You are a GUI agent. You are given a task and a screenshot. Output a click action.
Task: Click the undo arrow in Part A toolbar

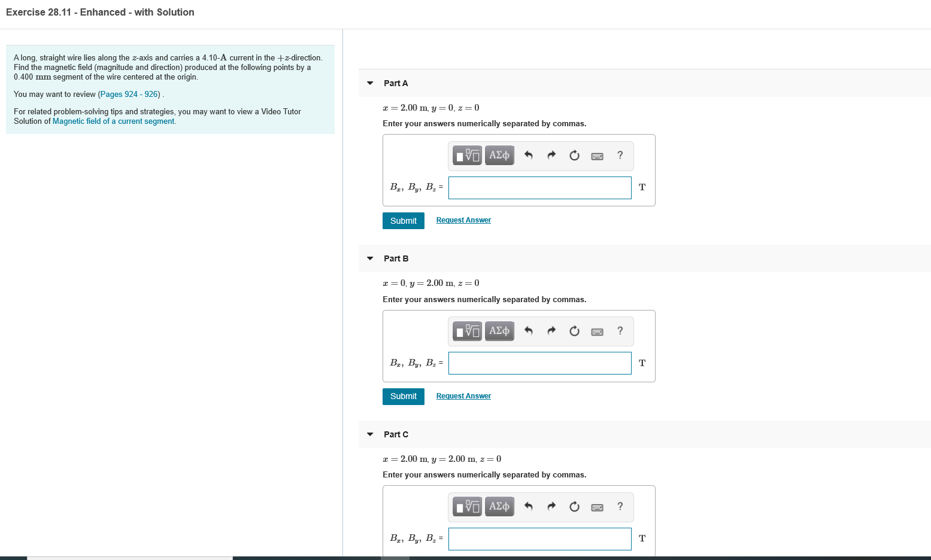[x=529, y=155]
